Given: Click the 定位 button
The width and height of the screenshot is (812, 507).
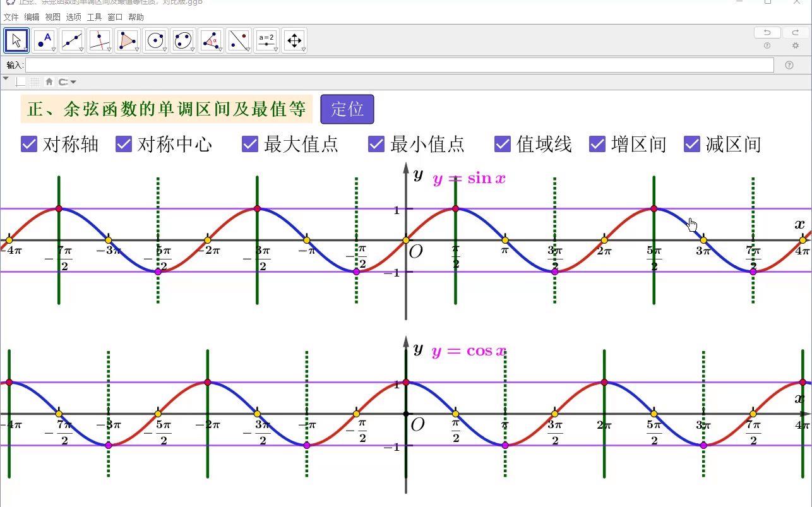Looking at the screenshot, I should point(347,109).
